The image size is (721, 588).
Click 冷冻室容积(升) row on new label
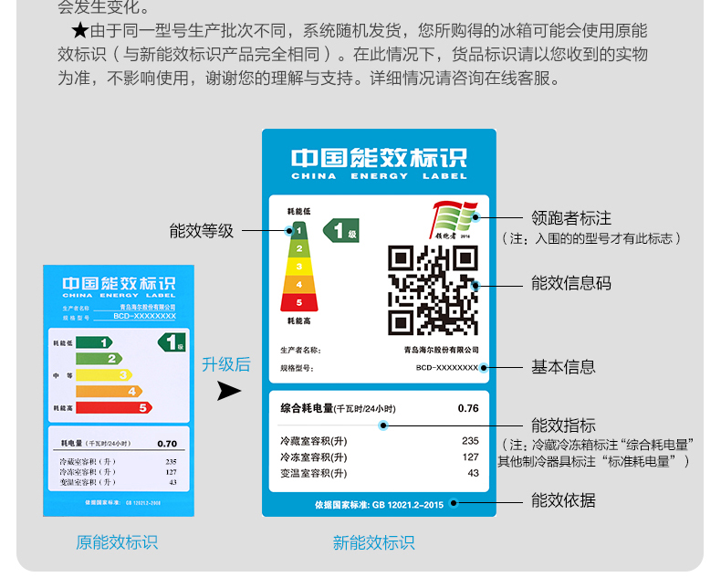[x=380, y=457]
